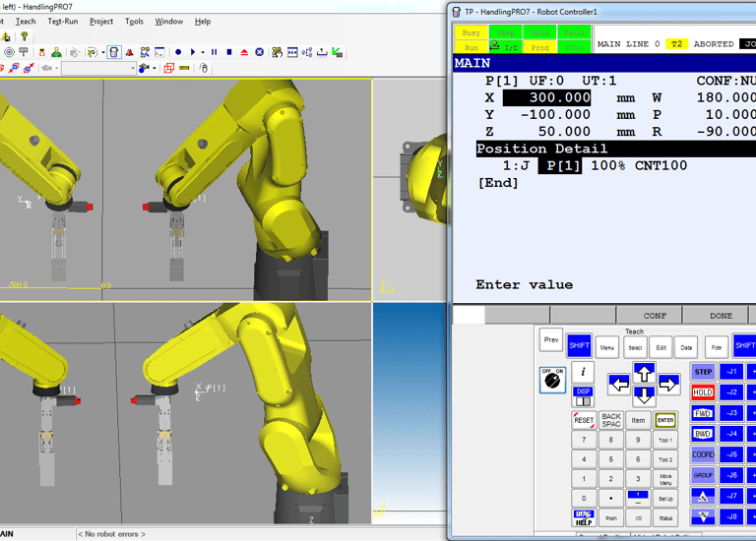The image size is (756, 541).
Task: Open dropdown arrow next to Run button
Action: (x=203, y=52)
